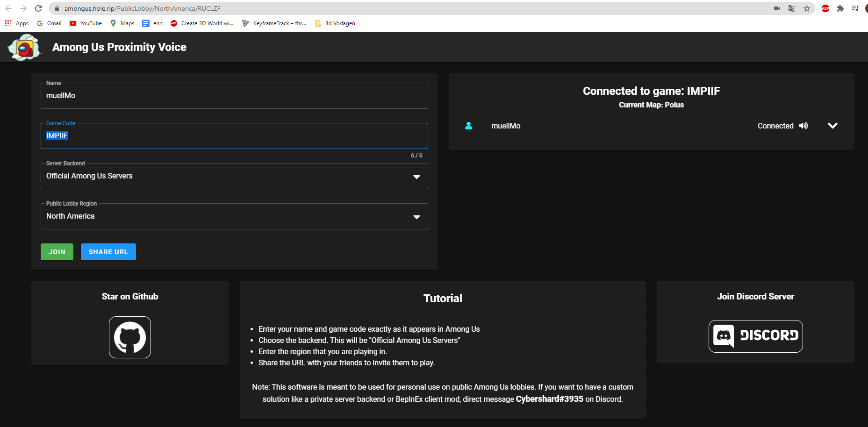Viewport: 868px width, 427px height.
Task: Click the site lock security icon
Action: point(57,8)
